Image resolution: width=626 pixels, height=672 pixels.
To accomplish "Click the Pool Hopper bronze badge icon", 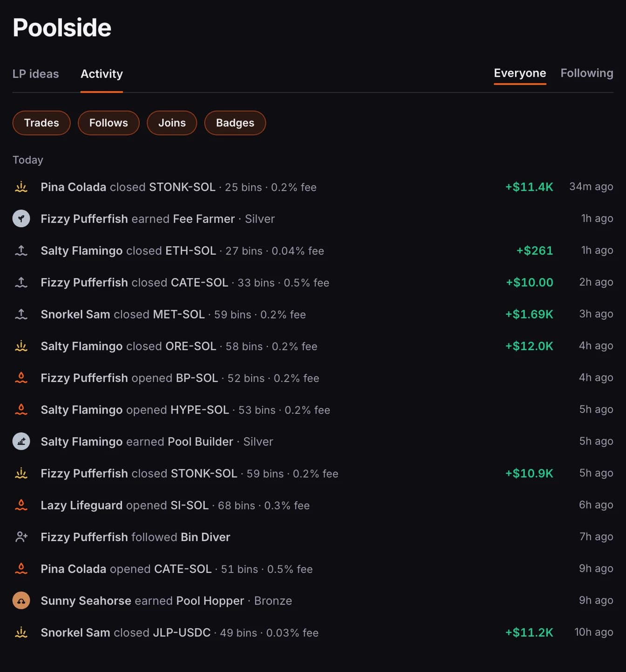I will click(21, 601).
